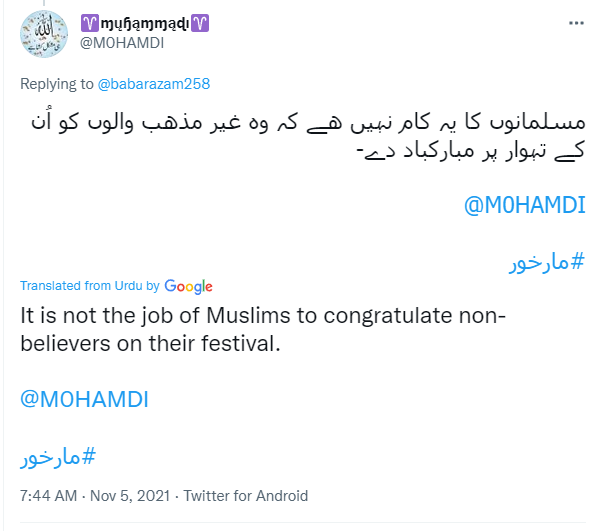The width and height of the screenshot is (602, 531).
Task: Click the "Translated from Urdu by" label
Action: (89, 286)
